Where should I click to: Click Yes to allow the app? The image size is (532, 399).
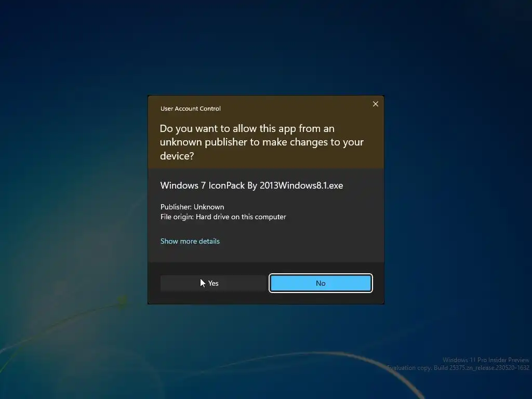click(x=213, y=283)
